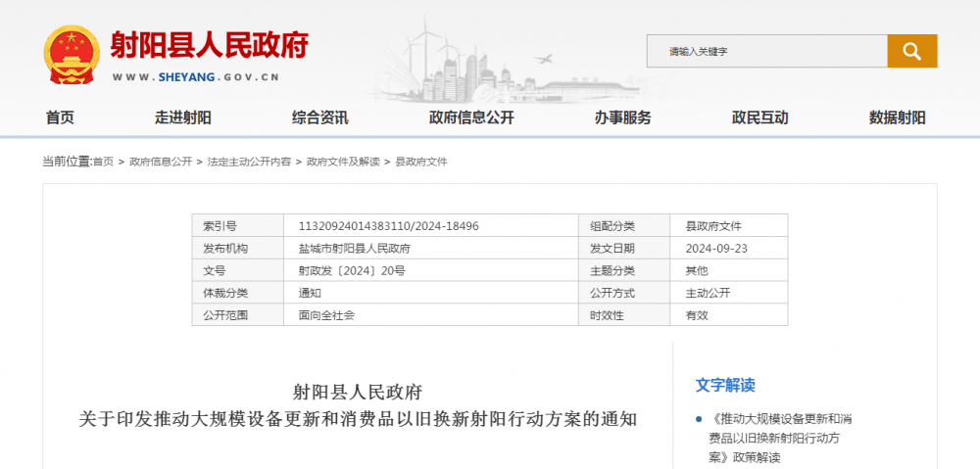Click the 通知 genre cell
Image resolution: width=980 pixels, height=469 pixels.
(310, 293)
